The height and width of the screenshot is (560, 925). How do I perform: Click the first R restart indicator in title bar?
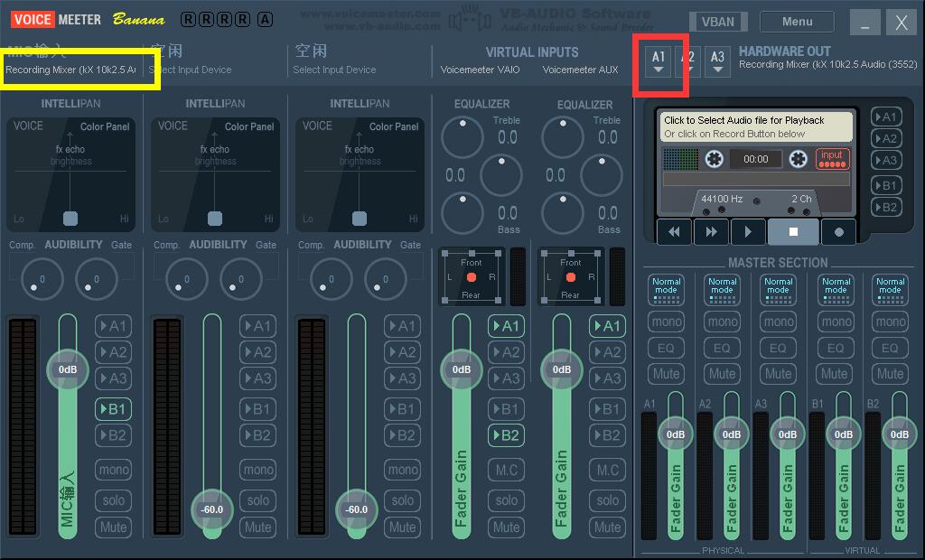tap(188, 20)
